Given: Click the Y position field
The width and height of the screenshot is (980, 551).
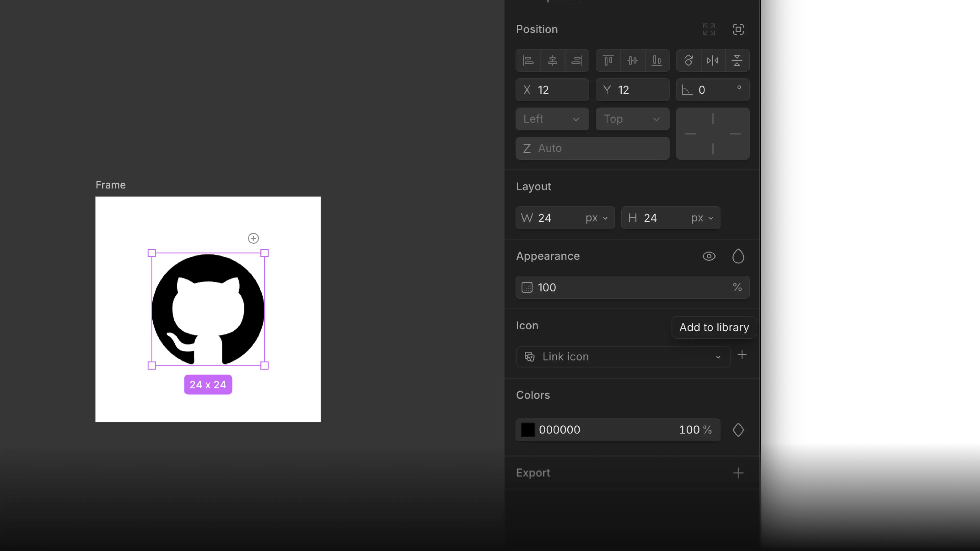Looking at the screenshot, I should pos(633,90).
